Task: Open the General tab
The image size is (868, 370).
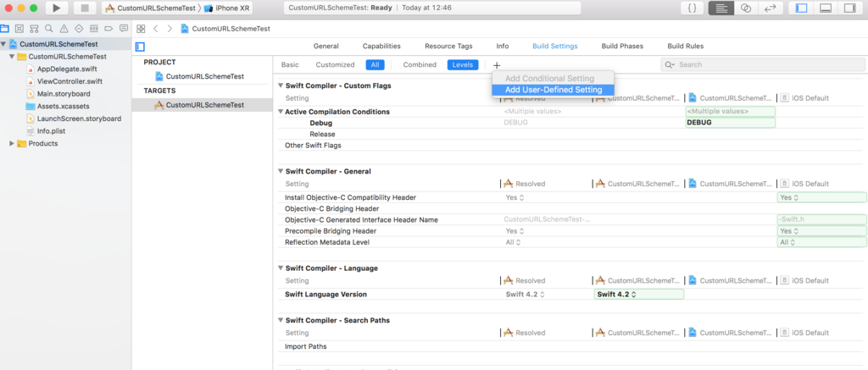Action: [326, 47]
